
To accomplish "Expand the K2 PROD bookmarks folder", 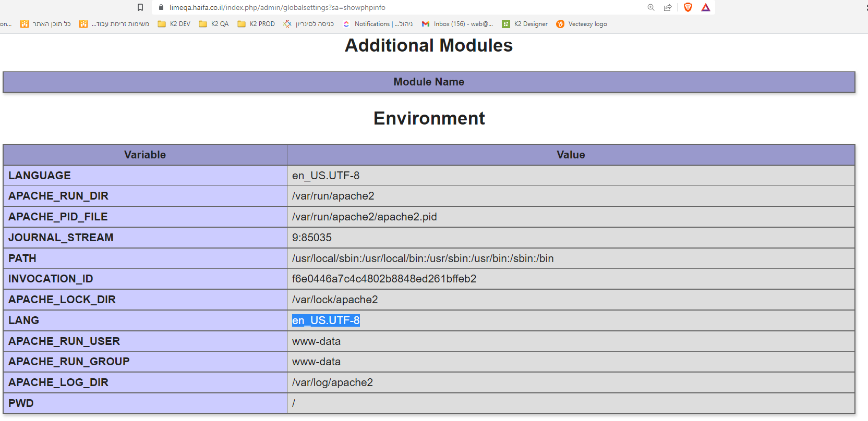I will click(x=256, y=24).
